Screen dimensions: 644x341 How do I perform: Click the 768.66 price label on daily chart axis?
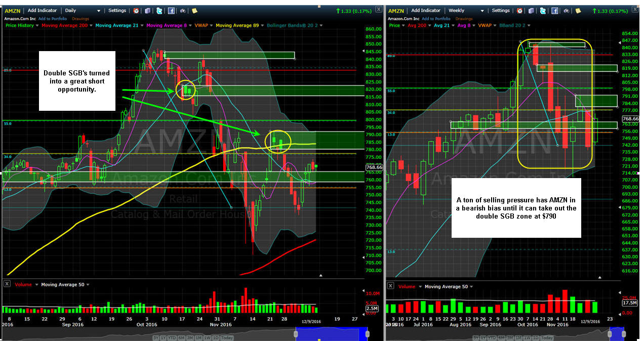tap(374, 167)
